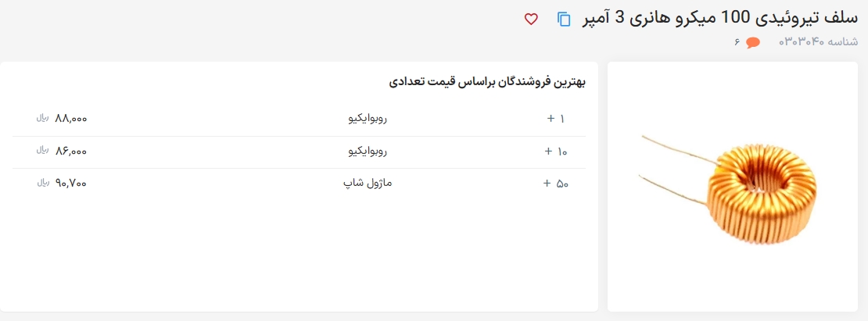This screenshot has width=868, height=321.
Task: Open seller ماژول شاپ
Action: click(x=368, y=184)
